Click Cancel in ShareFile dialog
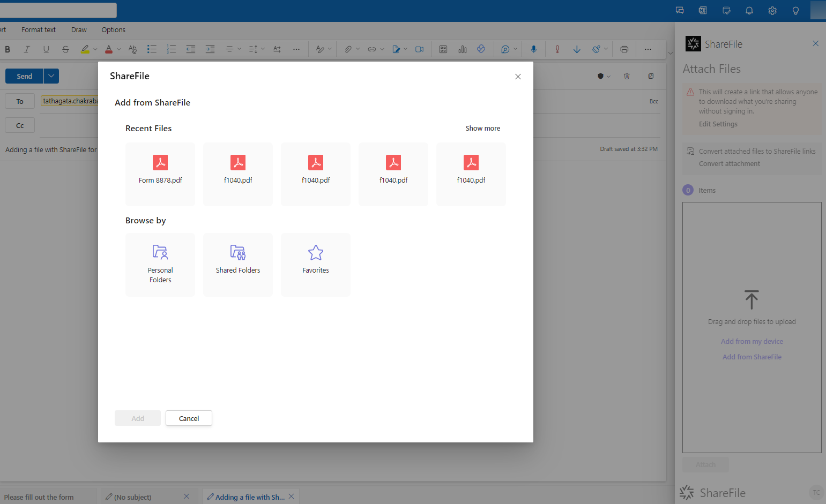 pyautogui.click(x=189, y=418)
